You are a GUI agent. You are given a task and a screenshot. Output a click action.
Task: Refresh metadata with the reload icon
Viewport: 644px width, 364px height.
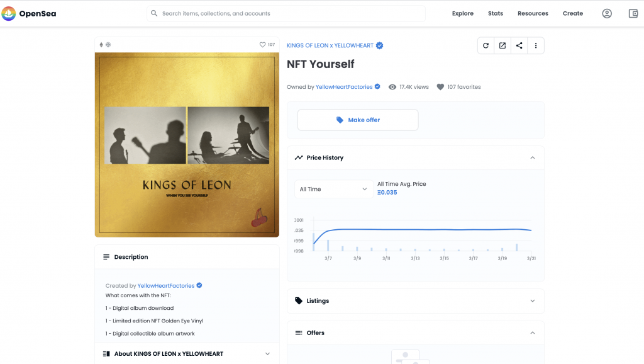click(x=486, y=45)
